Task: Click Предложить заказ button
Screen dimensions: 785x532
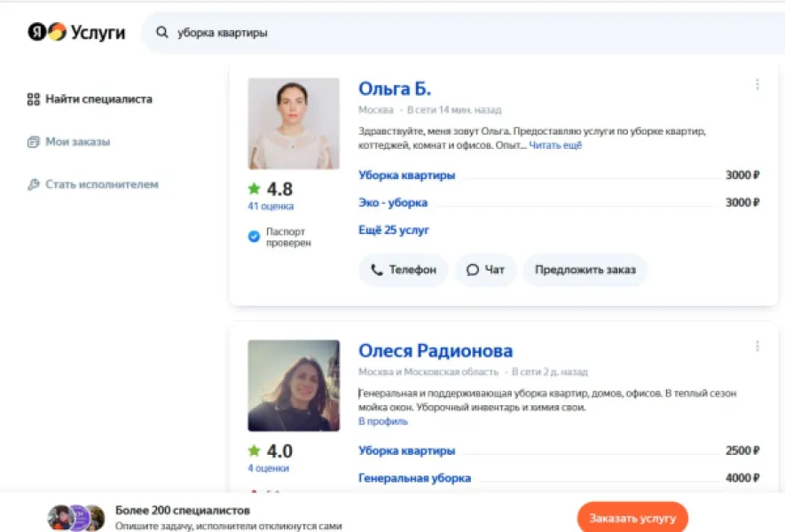Action: point(585,270)
